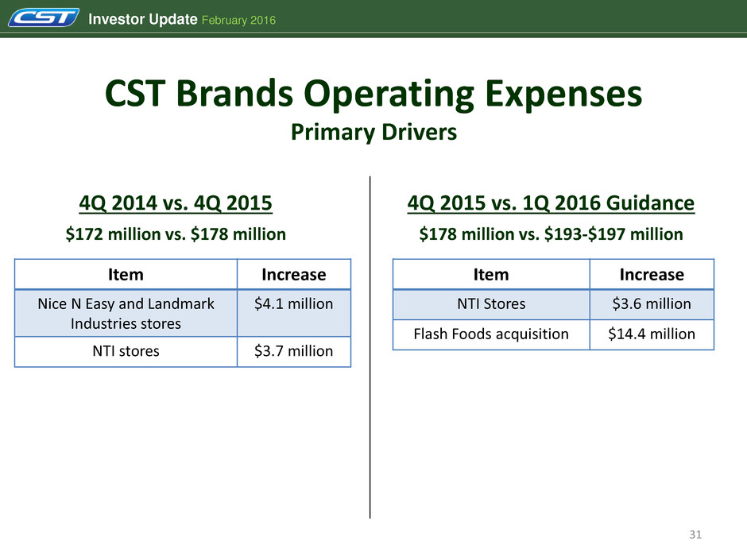Select the 'NTI Stores' cell in right table
Viewport: 747px width, 560px height.
click(x=491, y=304)
